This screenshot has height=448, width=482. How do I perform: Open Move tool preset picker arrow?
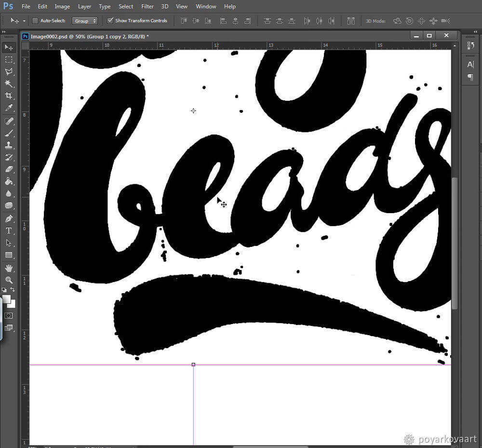click(x=24, y=21)
